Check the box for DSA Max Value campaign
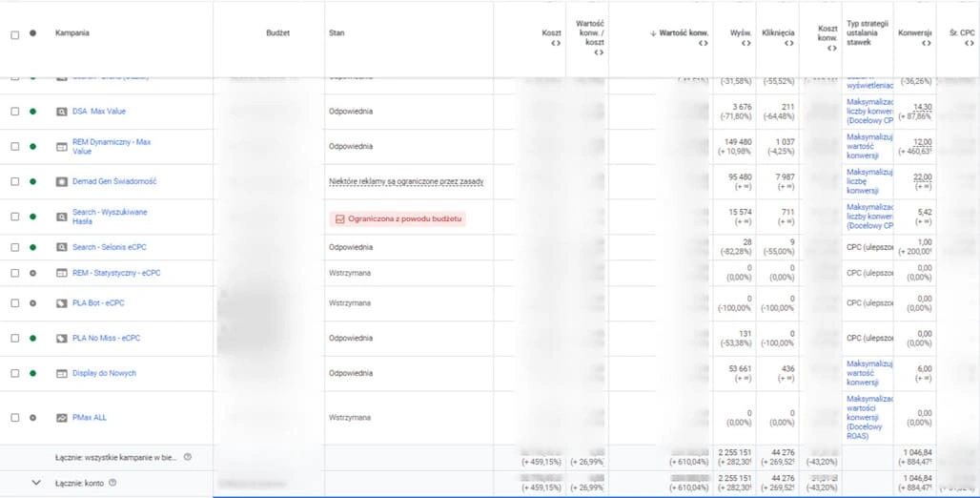Viewport: 980px width, 498px height. pyautogui.click(x=14, y=112)
